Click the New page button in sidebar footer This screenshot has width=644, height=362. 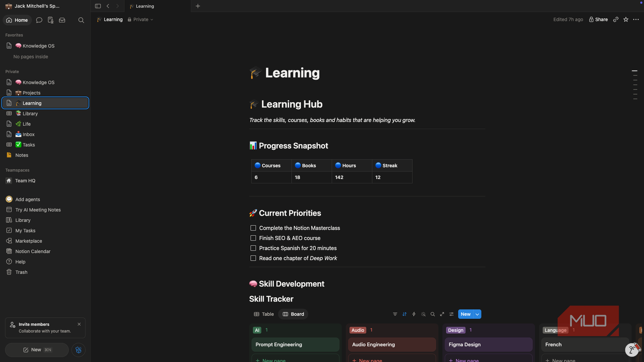(37, 350)
